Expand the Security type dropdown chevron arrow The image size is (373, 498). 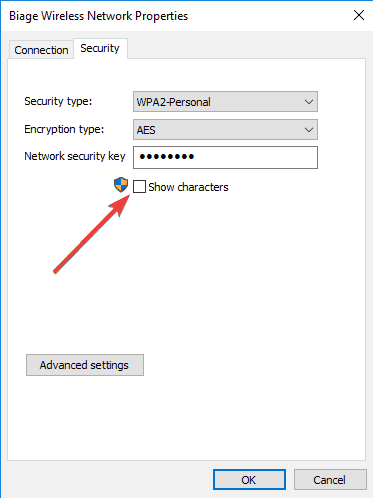[x=309, y=102]
